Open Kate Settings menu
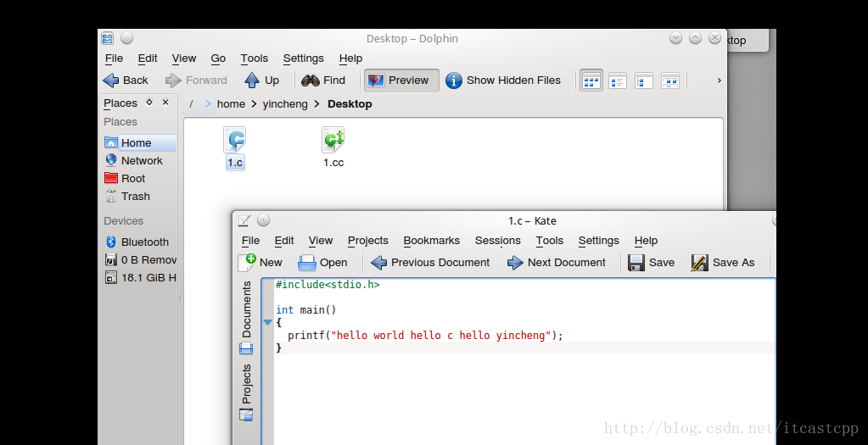868x445 pixels. [x=598, y=241]
